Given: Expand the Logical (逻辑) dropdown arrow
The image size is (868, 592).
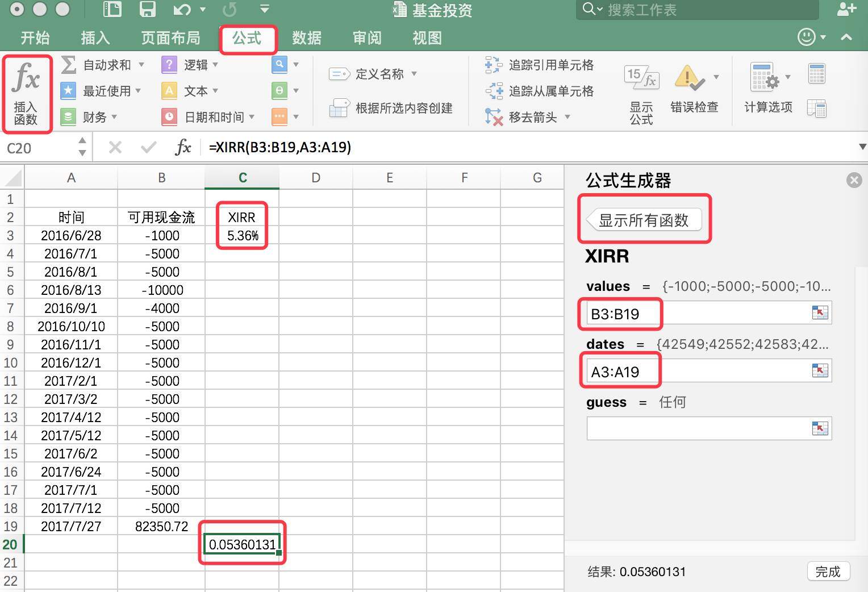Looking at the screenshot, I should (x=215, y=65).
